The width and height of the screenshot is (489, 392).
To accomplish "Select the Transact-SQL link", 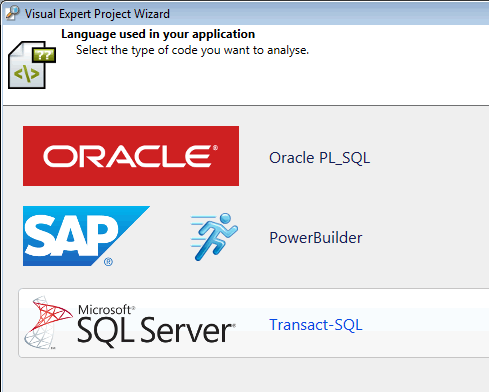I will [316, 325].
